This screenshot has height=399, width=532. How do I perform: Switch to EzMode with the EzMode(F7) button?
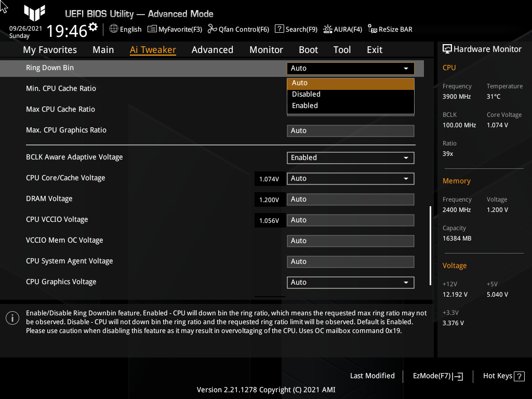437,376
